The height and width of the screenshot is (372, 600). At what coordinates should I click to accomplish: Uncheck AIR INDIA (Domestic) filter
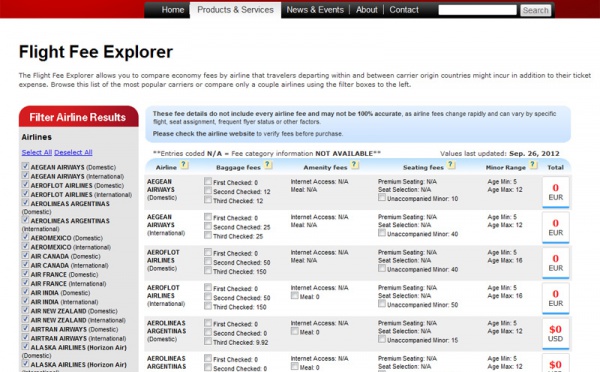coord(26,292)
